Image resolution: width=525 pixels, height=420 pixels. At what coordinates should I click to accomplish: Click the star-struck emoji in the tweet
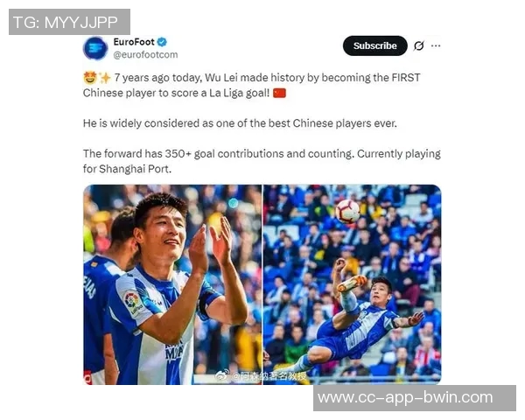point(89,78)
